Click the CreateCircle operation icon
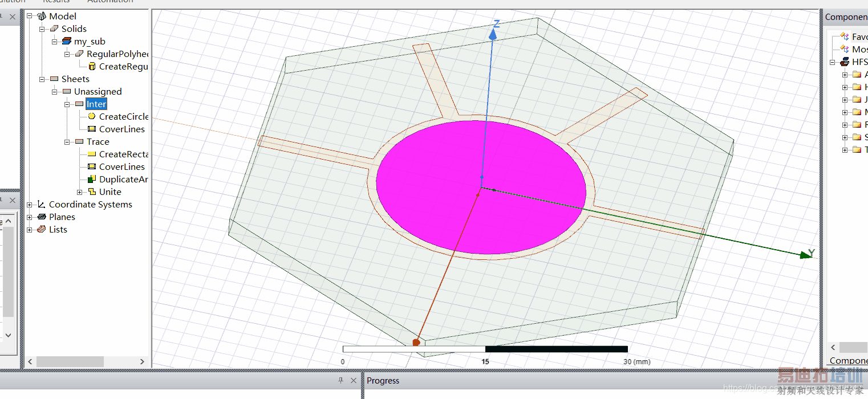The image size is (868, 399). pyautogui.click(x=92, y=116)
